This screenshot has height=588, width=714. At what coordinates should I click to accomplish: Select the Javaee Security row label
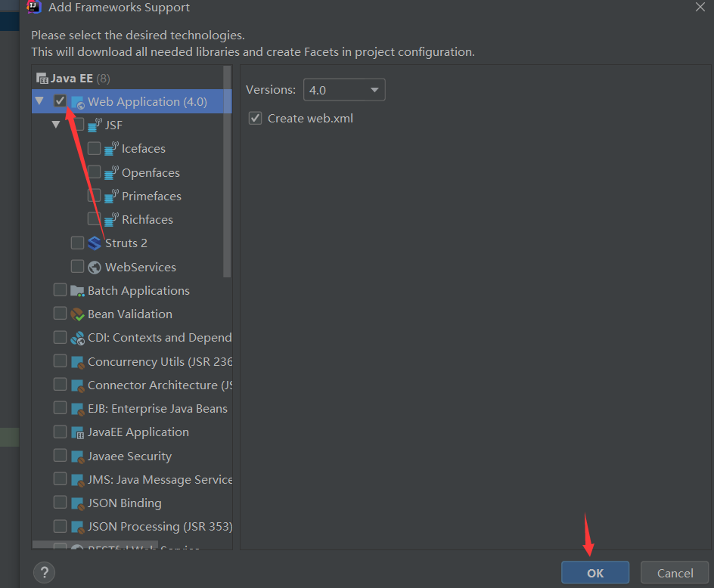[130, 456]
